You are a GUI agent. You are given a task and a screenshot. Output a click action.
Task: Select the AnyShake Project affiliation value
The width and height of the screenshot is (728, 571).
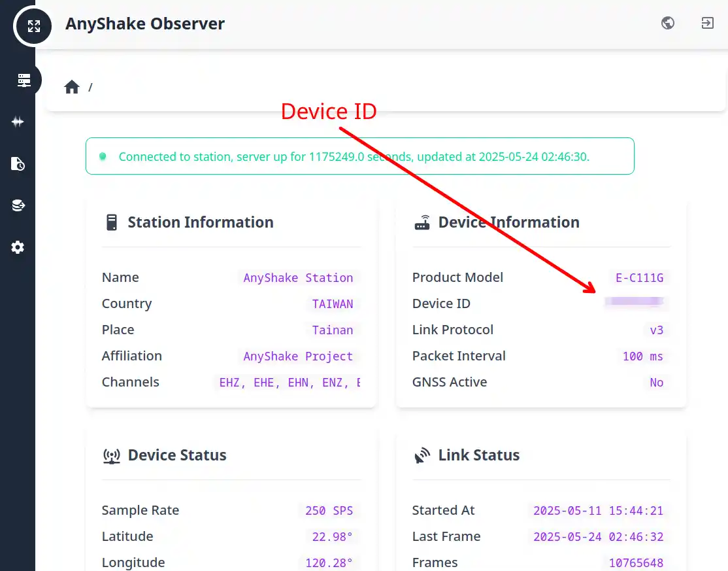coord(299,356)
